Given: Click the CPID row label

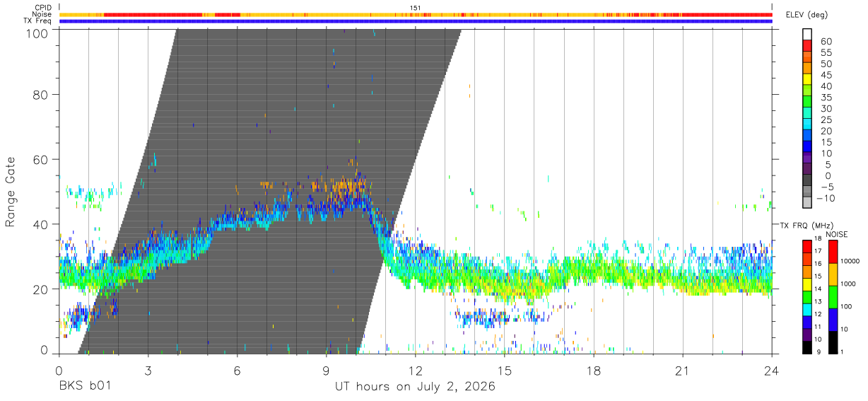Looking at the screenshot, I should coord(45,7).
